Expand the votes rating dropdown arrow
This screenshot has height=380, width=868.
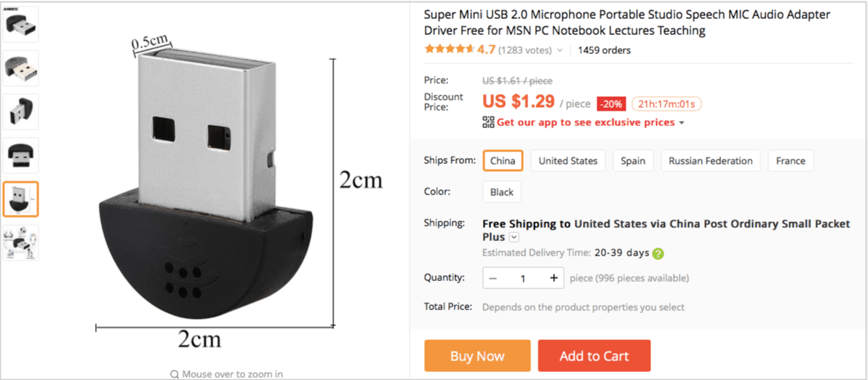click(560, 51)
